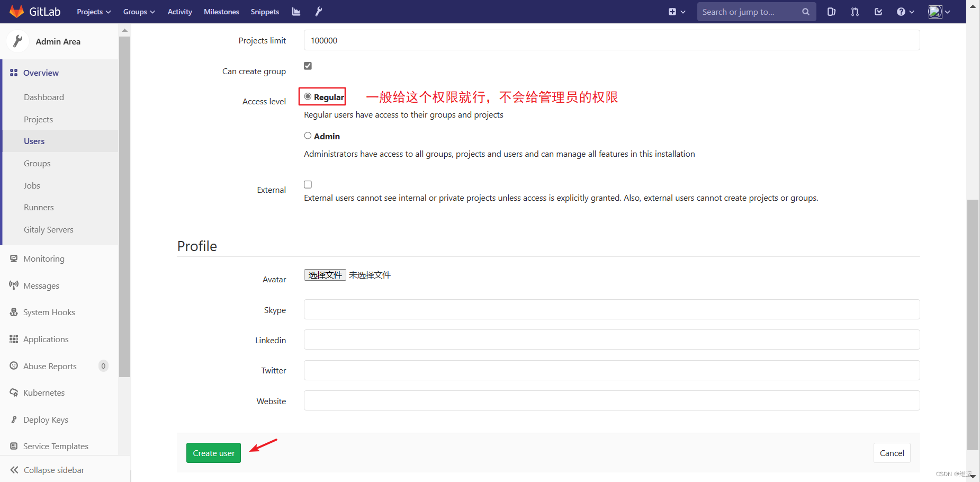Click the Abuse Reports face icon
Image resolution: width=980 pixels, height=482 pixels.
pyautogui.click(x=14, y=365)
